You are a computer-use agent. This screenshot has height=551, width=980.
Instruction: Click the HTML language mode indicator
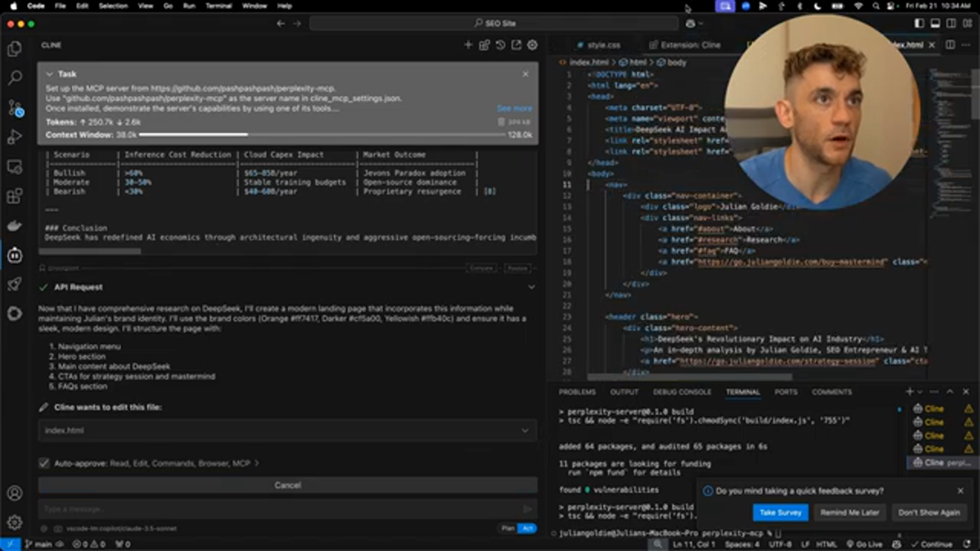coord(826,544)
